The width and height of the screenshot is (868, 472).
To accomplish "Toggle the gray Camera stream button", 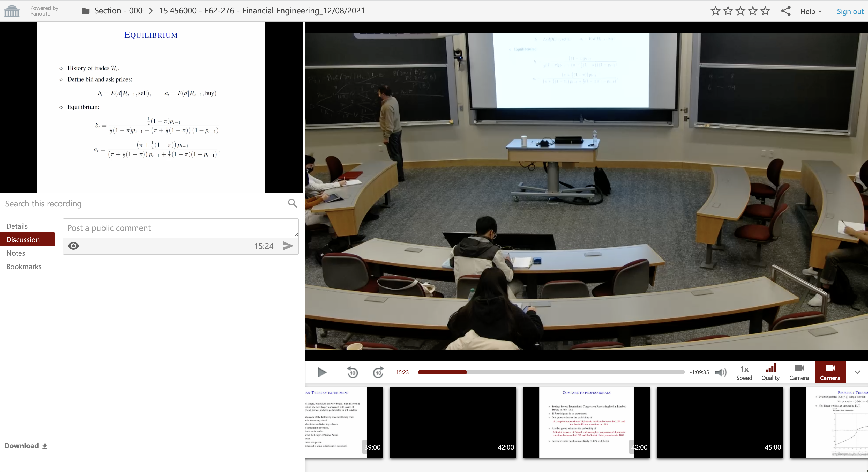I will pos(799,372).
